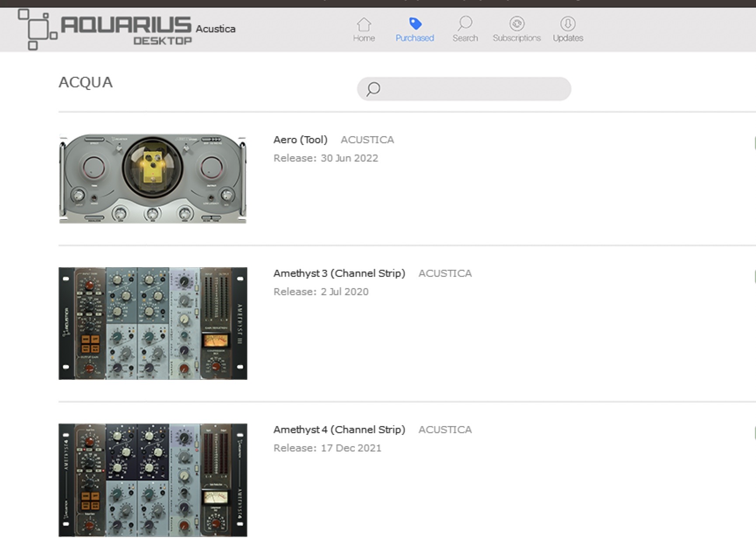Viewport: 756px width, 551px height.
Task: Open the Amethyst 3 plugin thumbnail
Action: [153, 324]
